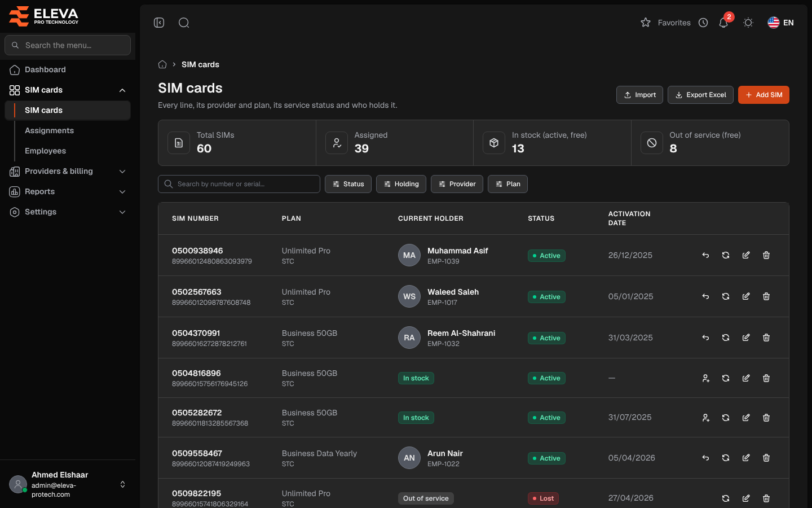Image resolution: width=812 pixels, height=508 pixels.
Task: Assign SIM 0505282672 using the person-plus icon
Action: coord(705,418)
